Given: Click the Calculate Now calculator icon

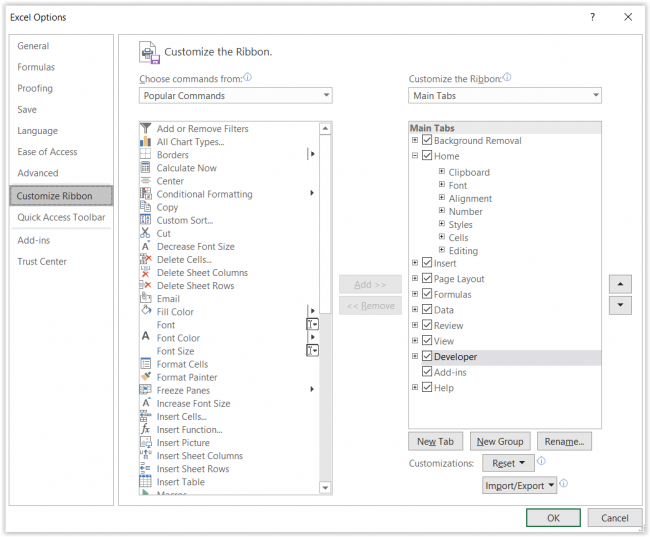Looking at the screenshot, I should (x=146, y=168).
